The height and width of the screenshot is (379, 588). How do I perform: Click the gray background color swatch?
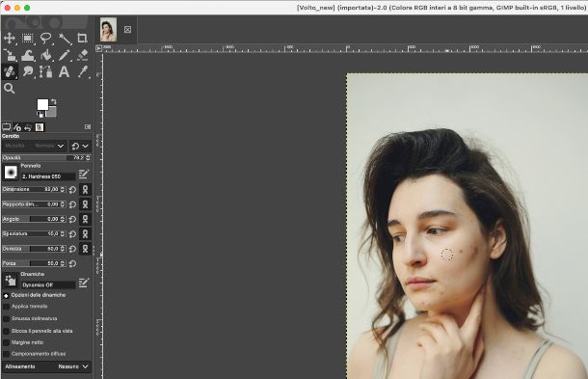click(52, 113)
